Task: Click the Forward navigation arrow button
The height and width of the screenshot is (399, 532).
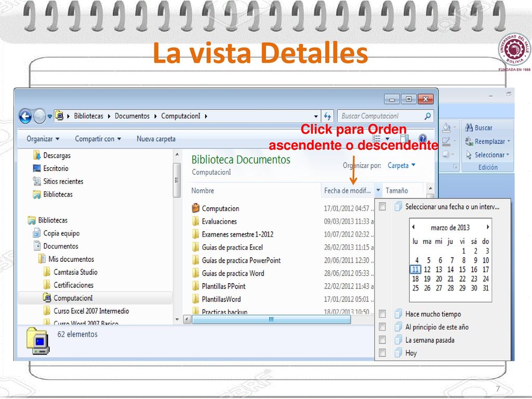Action: pyautogui.click(x=39, y=116)
